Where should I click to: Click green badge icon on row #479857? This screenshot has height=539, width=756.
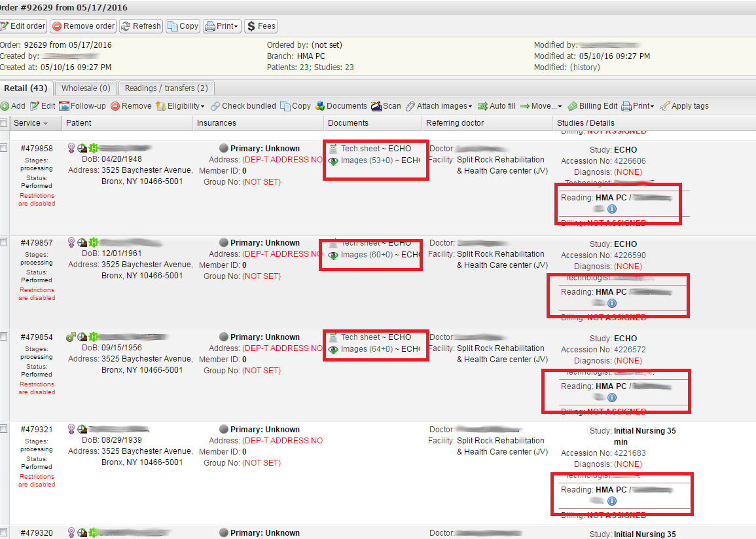[x=93, y=242]
